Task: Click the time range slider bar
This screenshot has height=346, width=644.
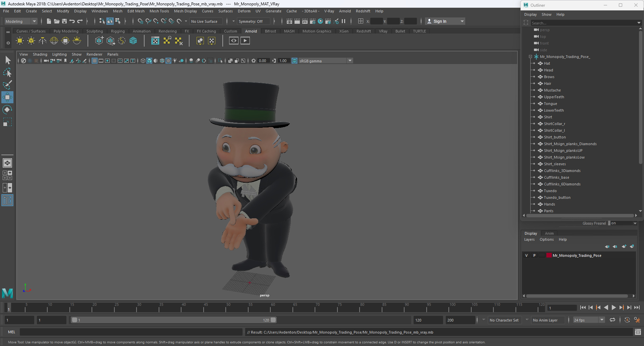Action: [173, 320]
